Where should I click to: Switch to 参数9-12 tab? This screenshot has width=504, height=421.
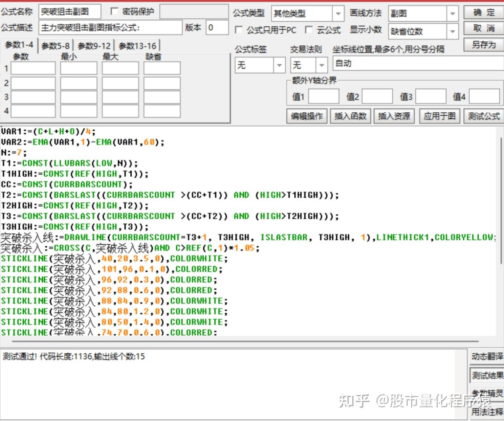coord(94,46)
